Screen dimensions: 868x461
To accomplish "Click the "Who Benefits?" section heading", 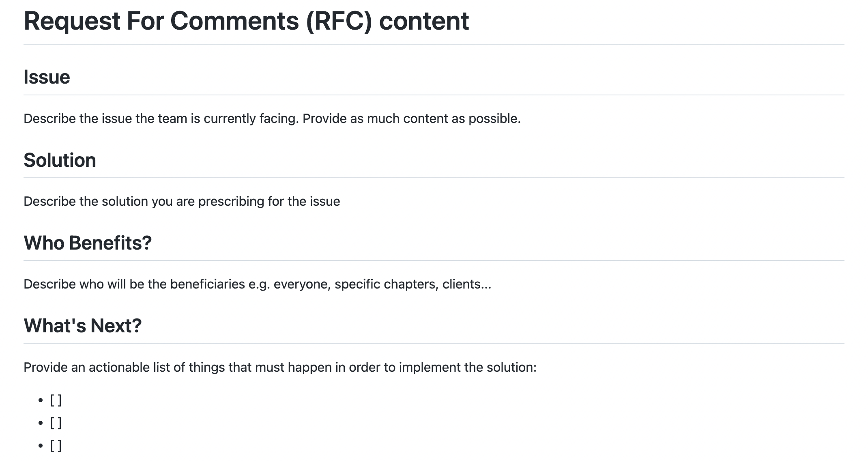I will 88,243.
